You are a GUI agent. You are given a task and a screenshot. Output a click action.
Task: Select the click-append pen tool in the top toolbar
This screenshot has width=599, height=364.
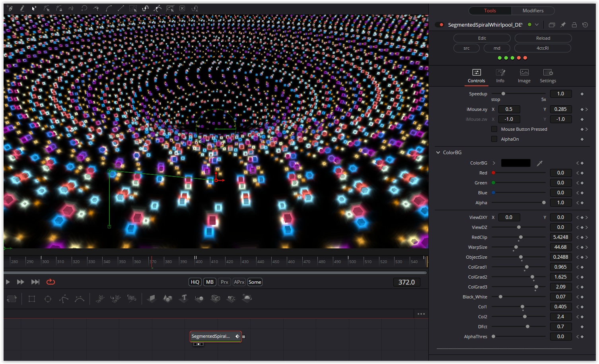pos(10,8)
